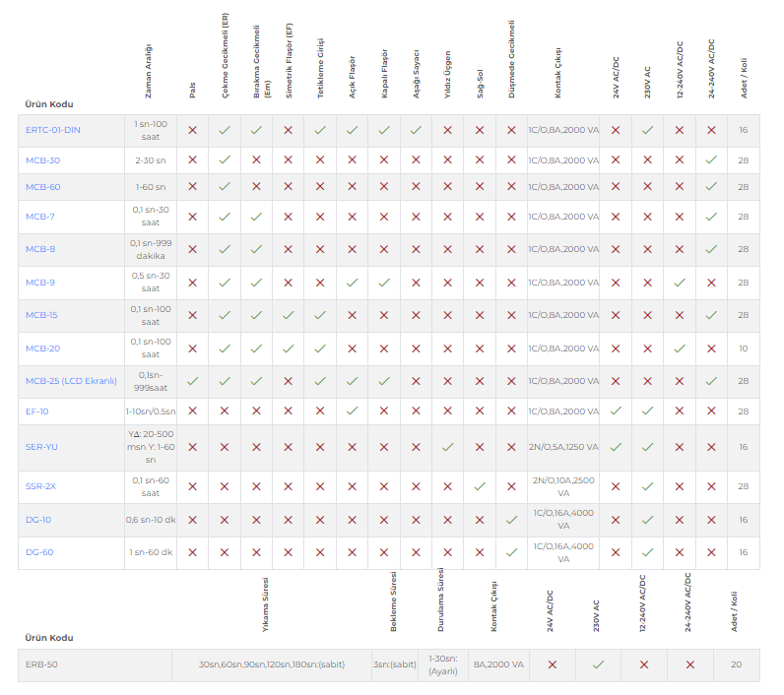Click the 24V AC/DC cross for ERB-50
Viewport: 784px width, 695px height.
552,664
